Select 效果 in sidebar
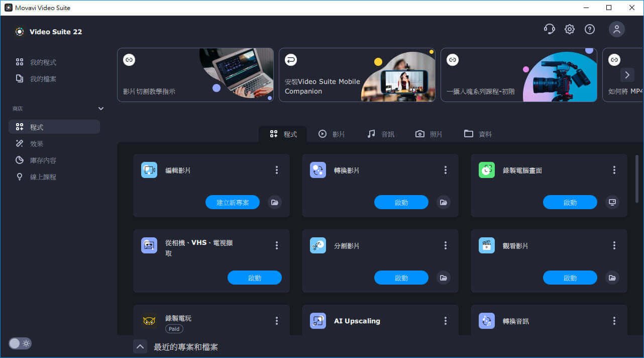 point(54,144)
